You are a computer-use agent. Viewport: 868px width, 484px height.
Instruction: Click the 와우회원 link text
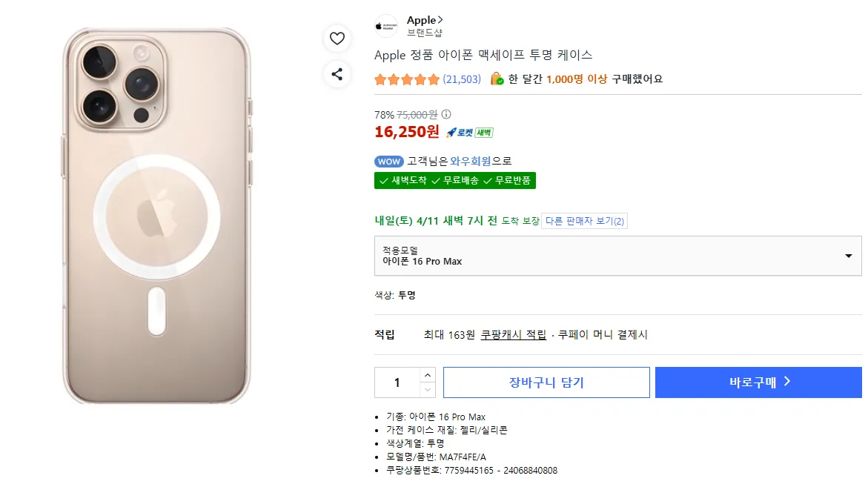coord(471,161)
